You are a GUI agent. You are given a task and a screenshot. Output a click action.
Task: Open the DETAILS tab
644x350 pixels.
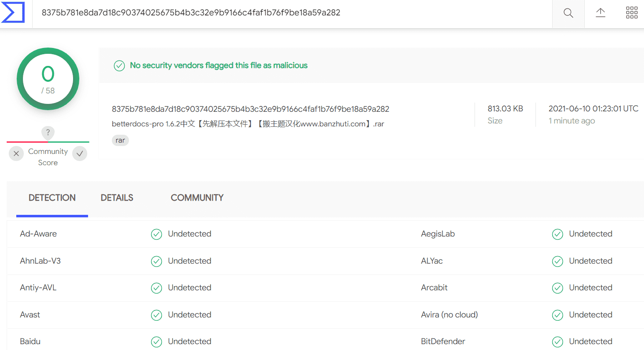(x=117, y=198)
